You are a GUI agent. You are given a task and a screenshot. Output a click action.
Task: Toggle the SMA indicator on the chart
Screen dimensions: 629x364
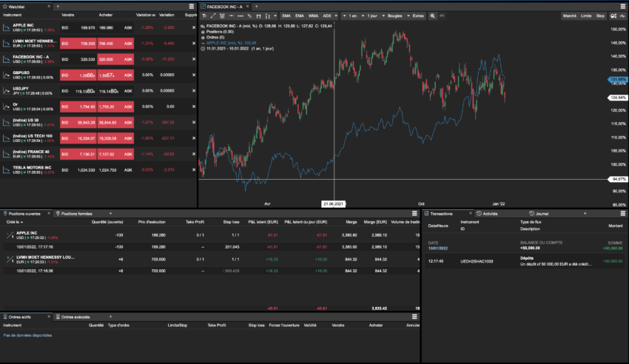(x=286, y=16)
